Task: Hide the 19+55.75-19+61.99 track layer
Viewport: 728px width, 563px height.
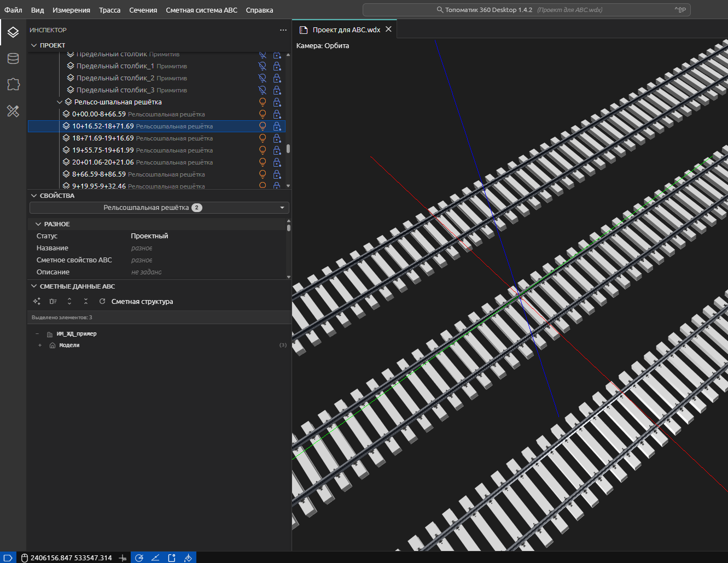Action: coord(263,150)
